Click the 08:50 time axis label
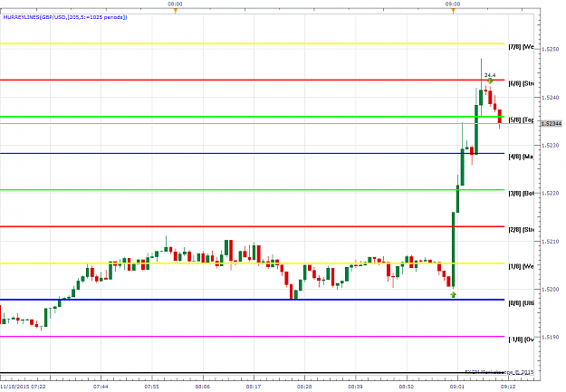Screen dimensions: 566x392 407,387
